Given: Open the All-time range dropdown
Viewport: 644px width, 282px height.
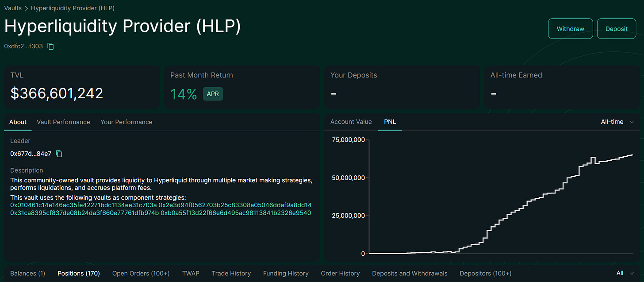Looking at the screenshot, I should 617,121.
